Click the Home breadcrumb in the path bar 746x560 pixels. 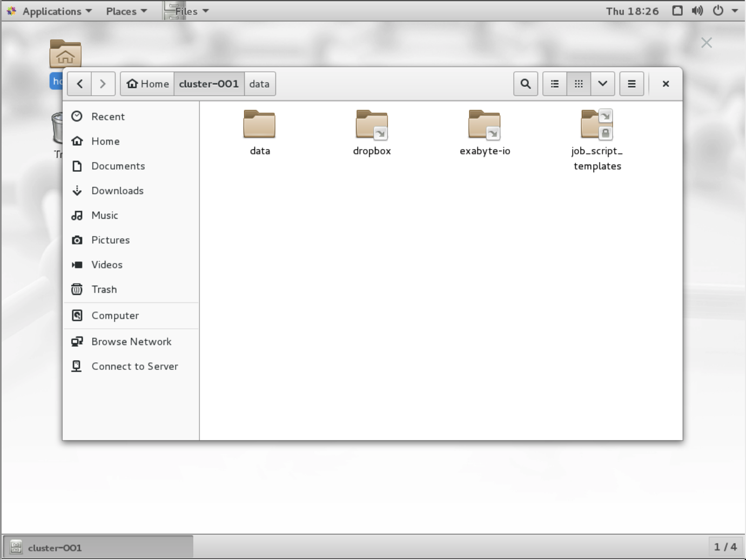click(147, 84)
